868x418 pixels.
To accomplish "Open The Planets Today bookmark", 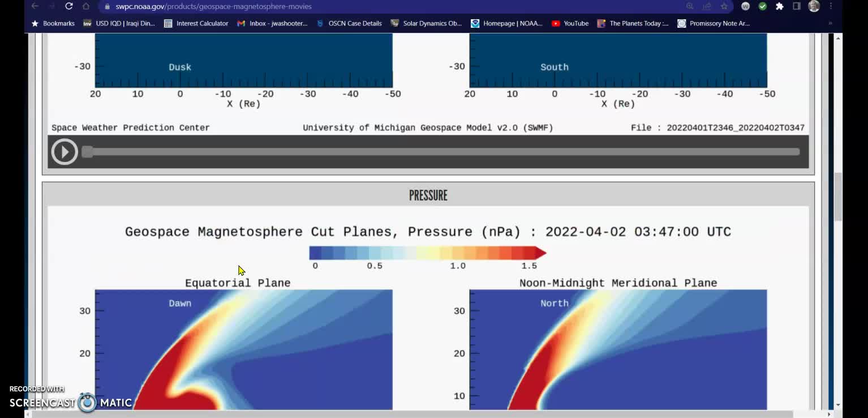I will (x=633, y=23).
